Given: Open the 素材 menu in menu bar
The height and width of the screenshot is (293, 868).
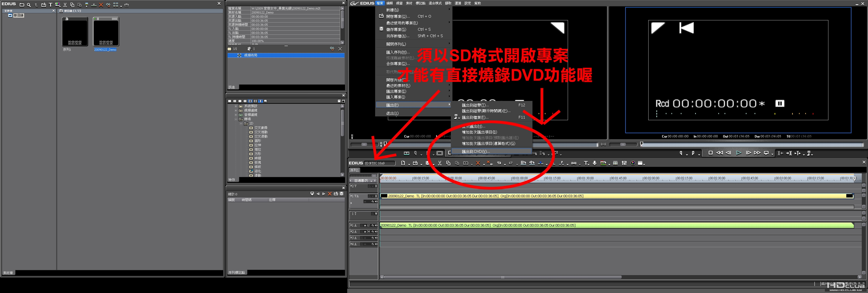Looking at the screenshot, I should tap(409, 3).
